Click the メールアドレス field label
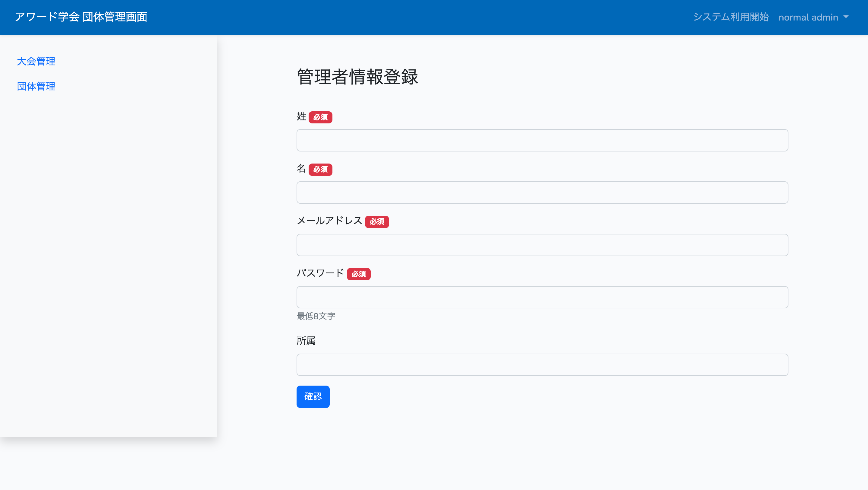Viewport: 868px width, 490px height. [329, 221]
